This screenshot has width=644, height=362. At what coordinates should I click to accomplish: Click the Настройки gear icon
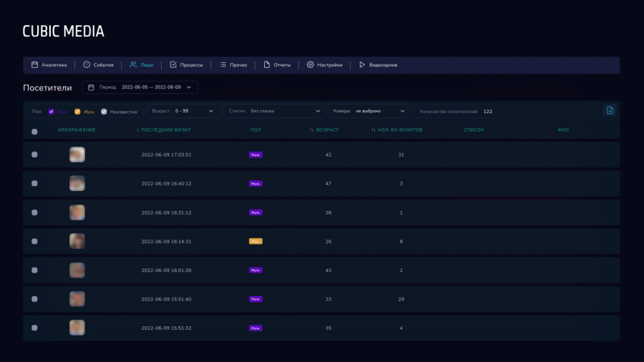click(311, 65)
